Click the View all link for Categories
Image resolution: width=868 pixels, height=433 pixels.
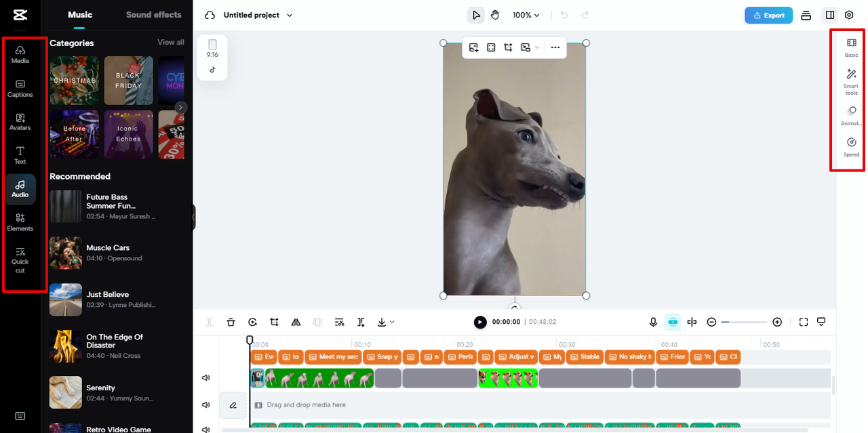[x=170, y=42]
